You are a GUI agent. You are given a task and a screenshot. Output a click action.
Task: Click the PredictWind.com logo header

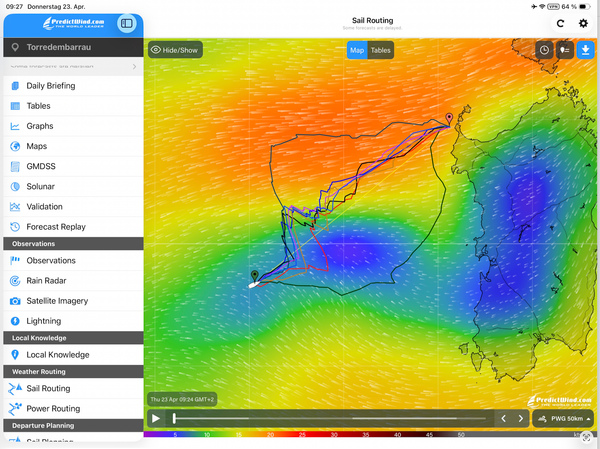(x=73, y=23)
